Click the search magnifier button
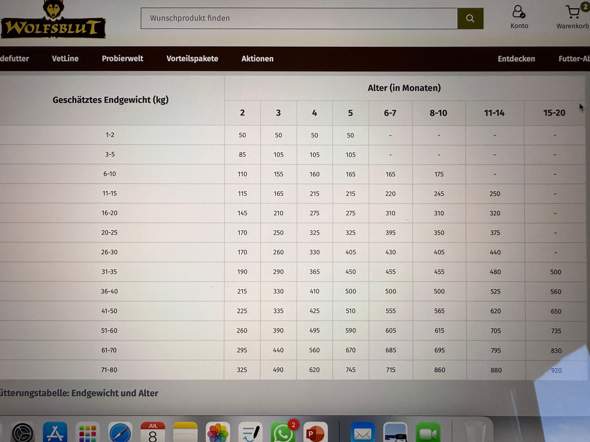 pyautogui.click(x=470, y=18)
